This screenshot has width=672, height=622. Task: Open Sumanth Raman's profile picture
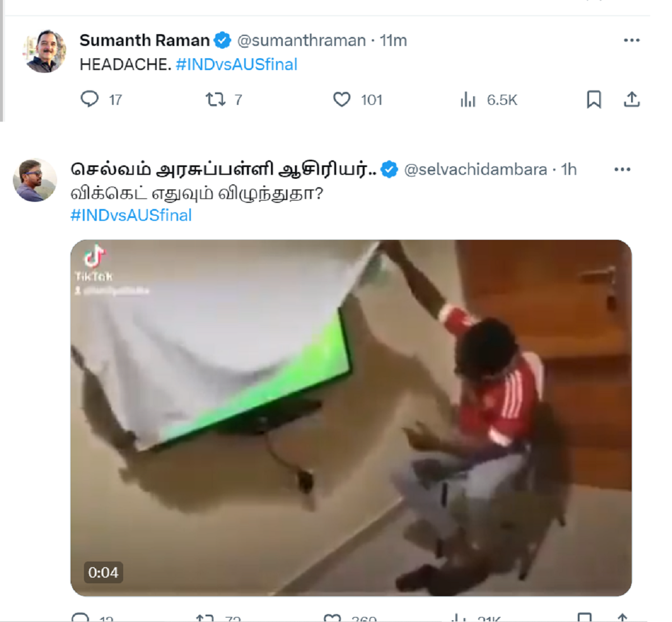[x=45, y=52]
